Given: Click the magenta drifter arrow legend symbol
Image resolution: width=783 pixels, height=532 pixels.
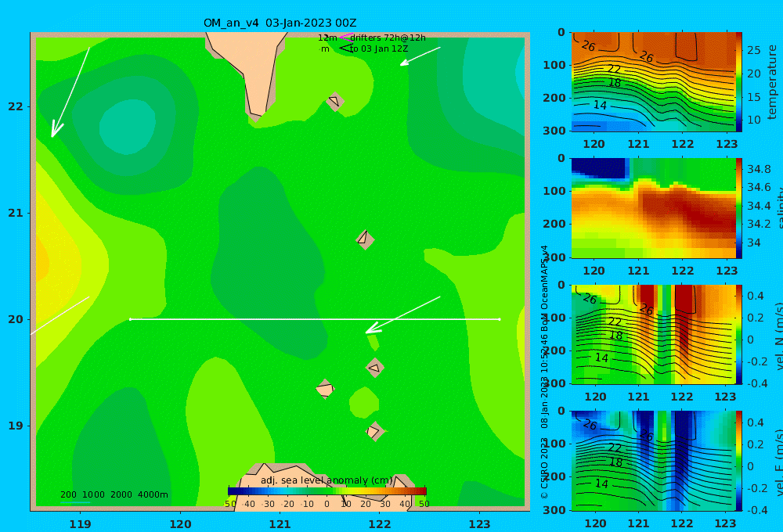Looking at the screenshot, I should pyautogui.click(x=345, y=38).
